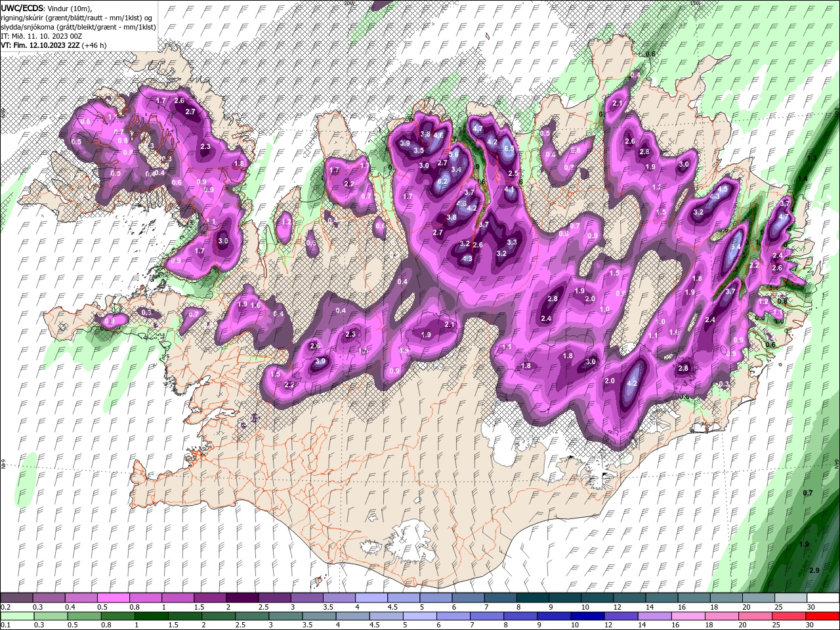Click the 6.2 snowfall value on the map
Screen dimensions: 840x630
tap(442, 181)
